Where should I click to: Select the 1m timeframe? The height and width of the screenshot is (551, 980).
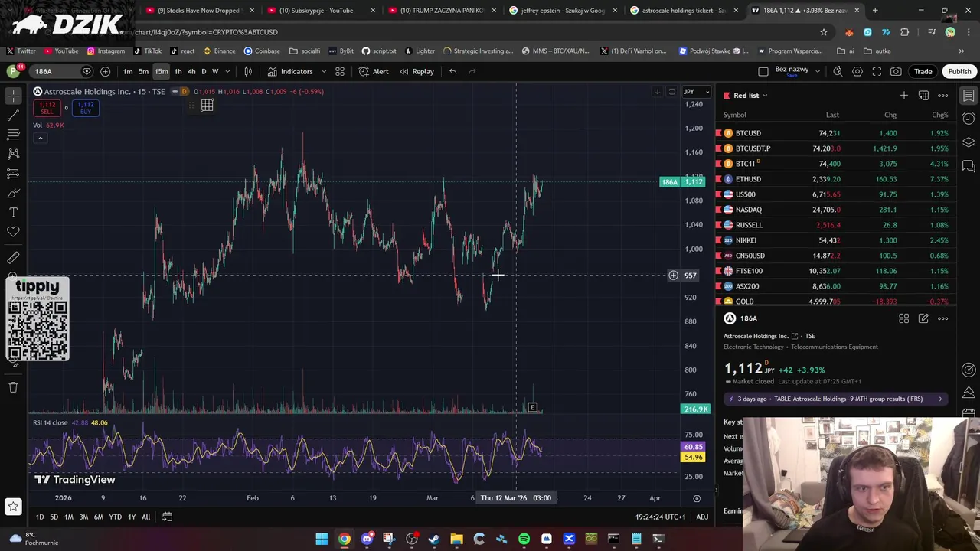coord(128,71)
